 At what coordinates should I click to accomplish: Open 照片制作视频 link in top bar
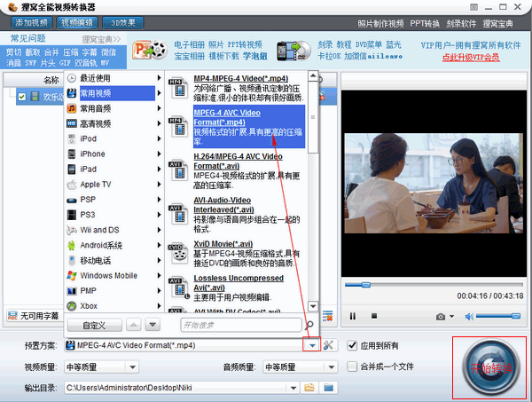click(x=380, y=24)
